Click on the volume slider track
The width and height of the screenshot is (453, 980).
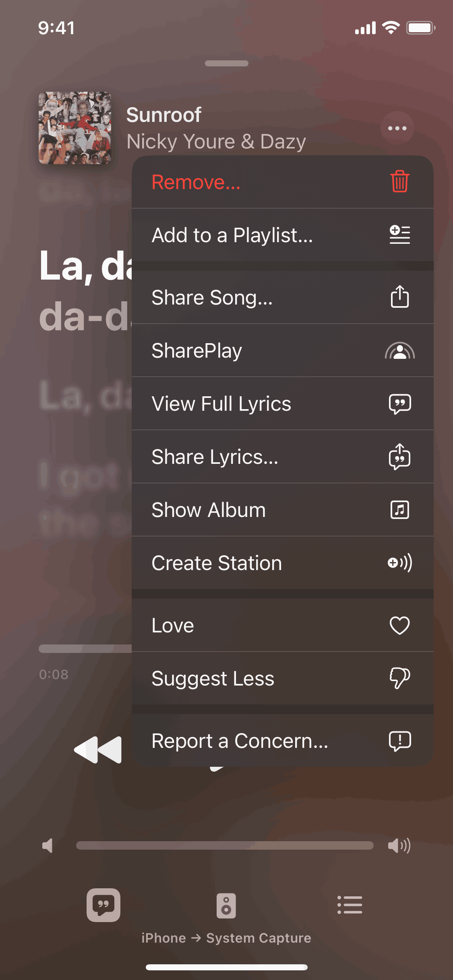(225, 846)
